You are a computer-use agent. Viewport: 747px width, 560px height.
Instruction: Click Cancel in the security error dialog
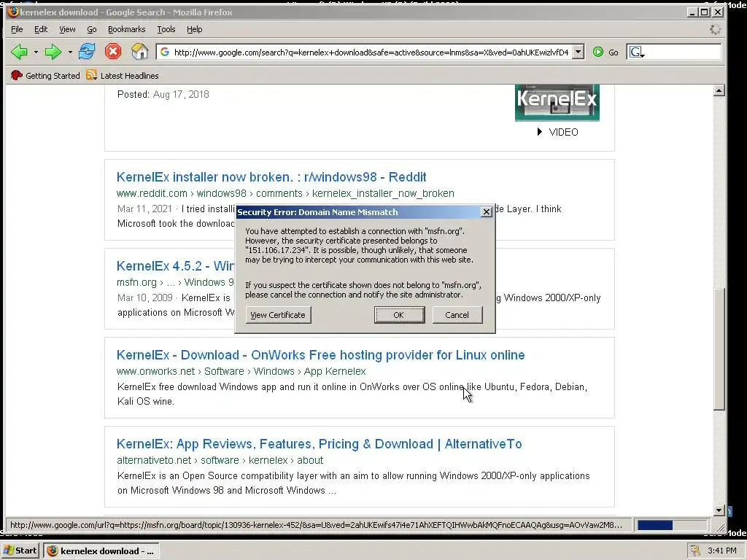[457, 315]
